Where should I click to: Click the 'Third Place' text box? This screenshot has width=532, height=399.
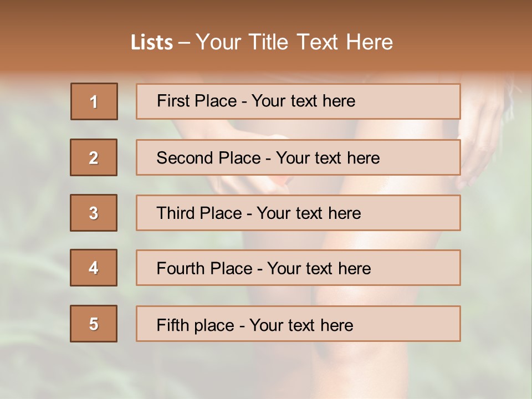[x=298, y=213]
